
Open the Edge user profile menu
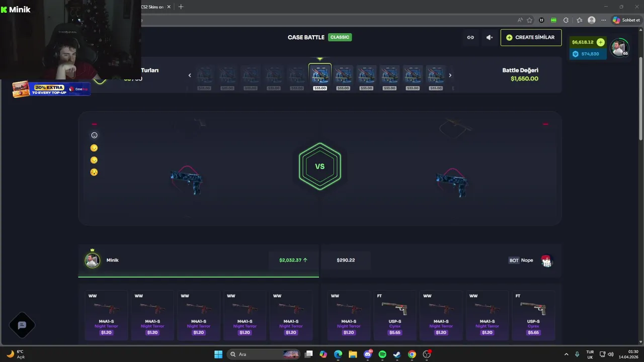[x=592, y=20]
